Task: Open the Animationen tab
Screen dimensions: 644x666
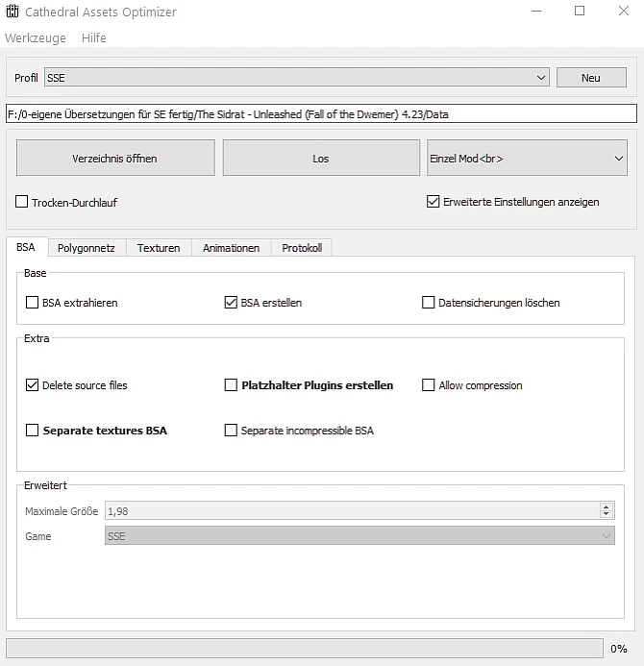Action: pyautogui.click(x=231, y=248)
